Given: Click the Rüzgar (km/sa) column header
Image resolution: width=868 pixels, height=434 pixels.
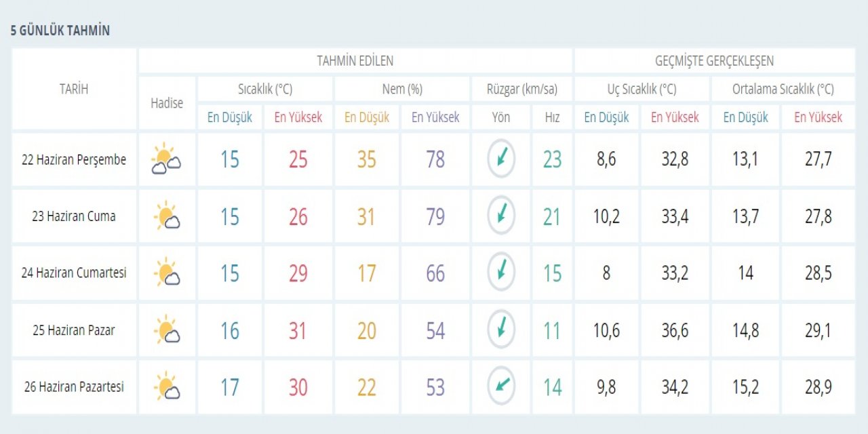Looking at the screenshot, I should tap(521, 89).
